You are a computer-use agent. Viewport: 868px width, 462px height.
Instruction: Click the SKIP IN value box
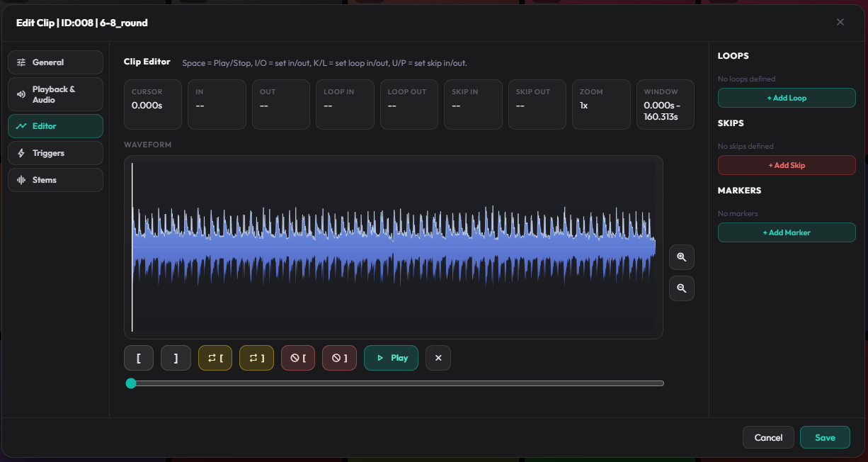(473, 105)
